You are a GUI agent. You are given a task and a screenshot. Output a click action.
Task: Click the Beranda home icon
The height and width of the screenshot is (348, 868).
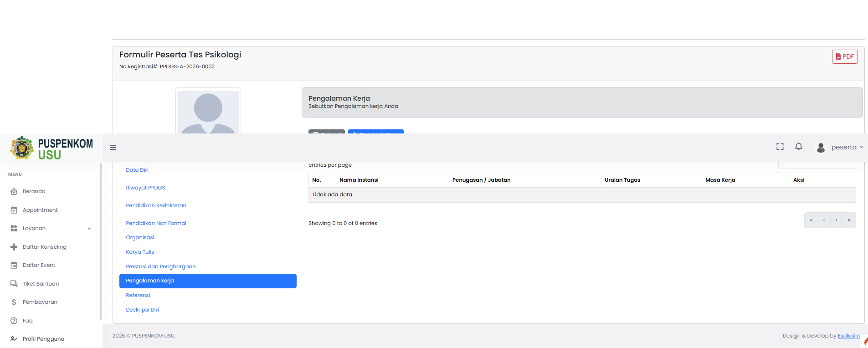(x=14, y=191)
